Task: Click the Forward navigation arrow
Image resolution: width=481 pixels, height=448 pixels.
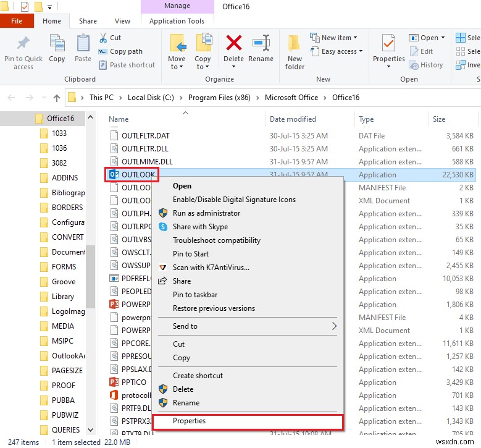Action: coord(30,98)
